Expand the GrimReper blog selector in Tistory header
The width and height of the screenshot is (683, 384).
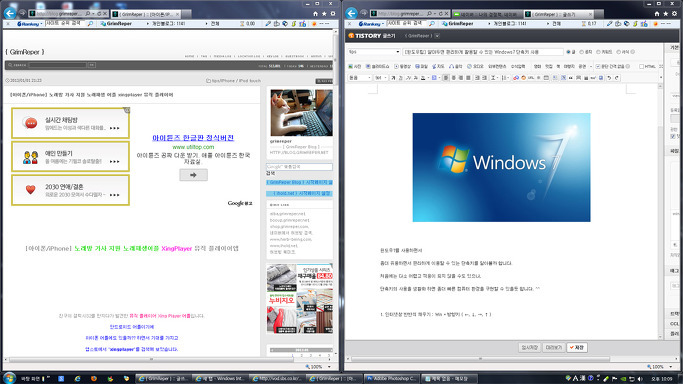click(x=437, y=36)
